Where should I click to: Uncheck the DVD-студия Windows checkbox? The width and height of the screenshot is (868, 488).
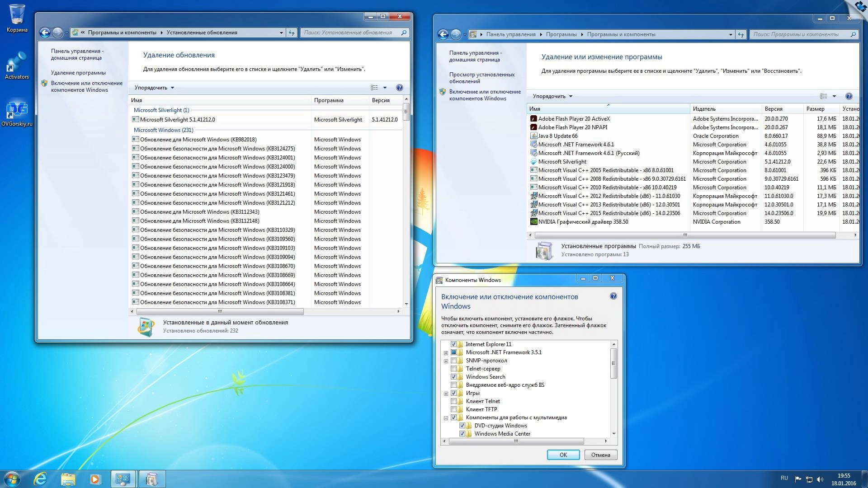point(462,426)
